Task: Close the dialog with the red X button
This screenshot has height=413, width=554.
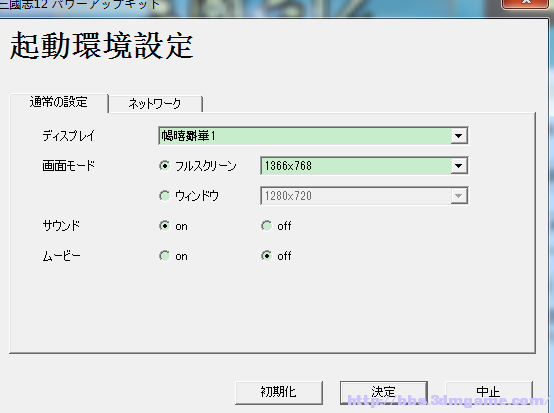Action: (526, 4)
